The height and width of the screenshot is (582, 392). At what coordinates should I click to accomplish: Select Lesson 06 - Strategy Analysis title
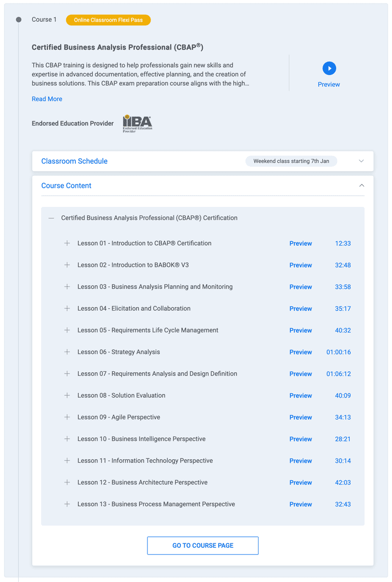pos(119,352)
